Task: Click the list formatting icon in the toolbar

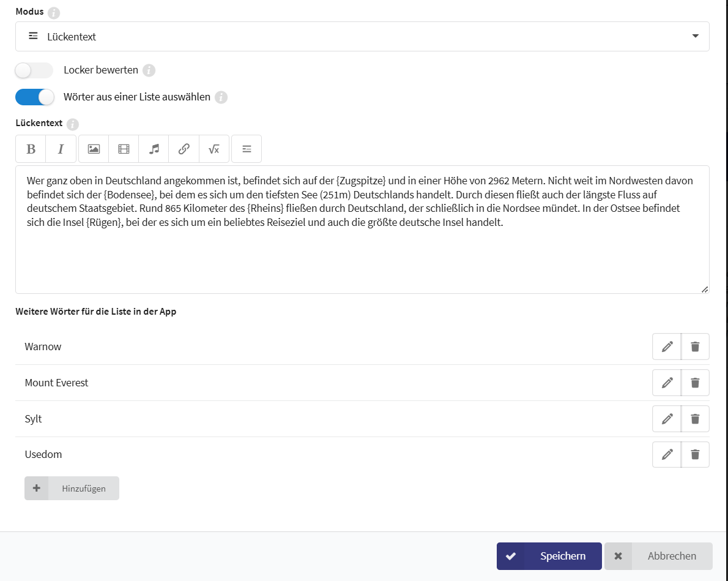Action: pyautogui.click(x=246, y=148)
